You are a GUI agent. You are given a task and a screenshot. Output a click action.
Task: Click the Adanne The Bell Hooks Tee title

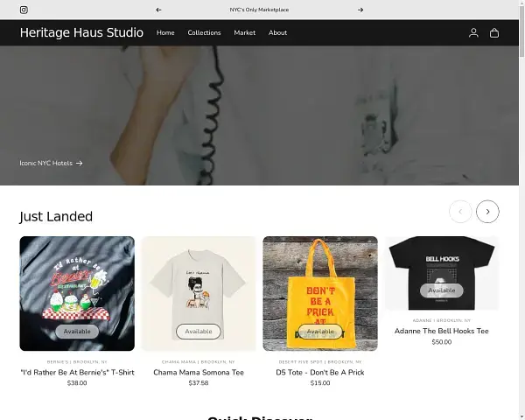click(442, 331)
